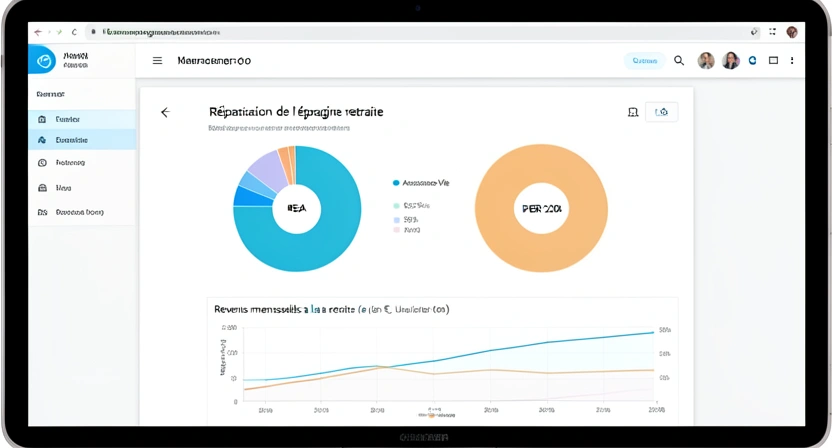Click the outlined icon button at card's top right
The width and height of the screenshot is (832, 448).
click(x=661, y=112)
